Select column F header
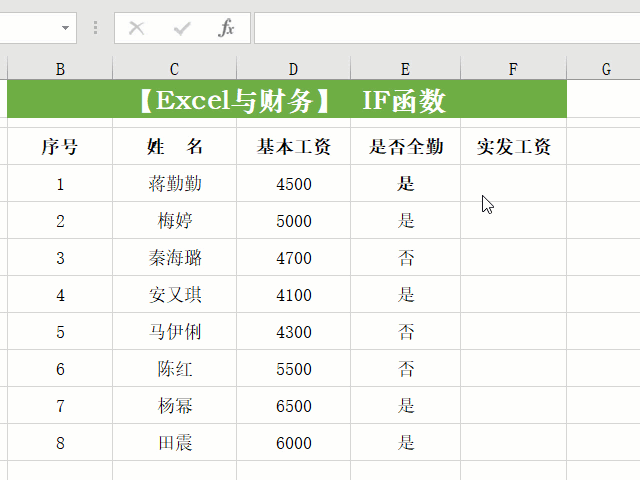The height and width of the screenshot is (480, 640). click(x=513, y=69)
